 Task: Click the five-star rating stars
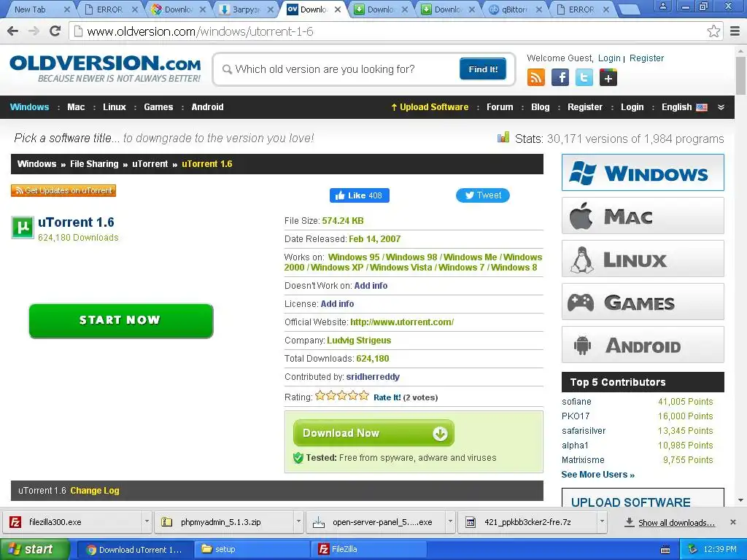pos(342,396)
